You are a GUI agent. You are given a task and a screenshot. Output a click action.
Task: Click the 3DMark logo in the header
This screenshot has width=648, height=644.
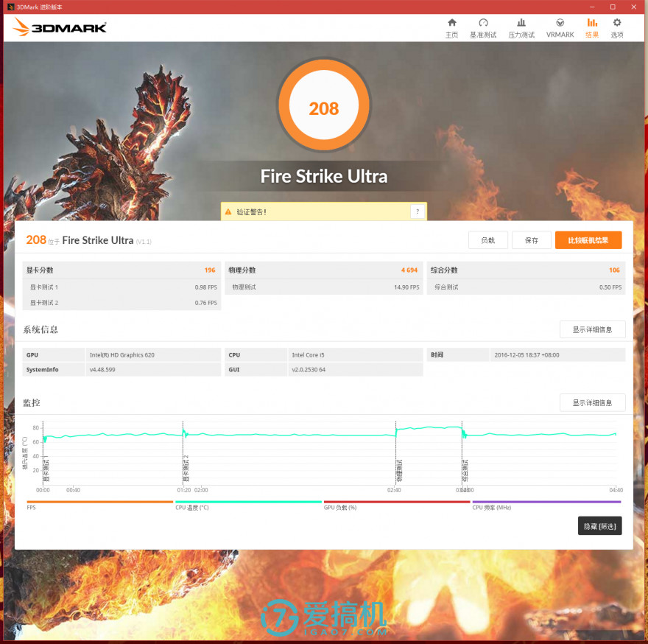60,28
